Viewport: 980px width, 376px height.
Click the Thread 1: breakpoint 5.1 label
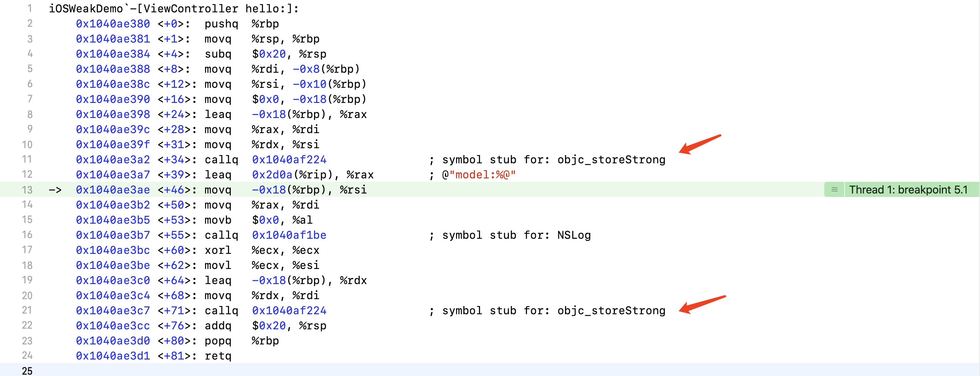coord(908,189)
